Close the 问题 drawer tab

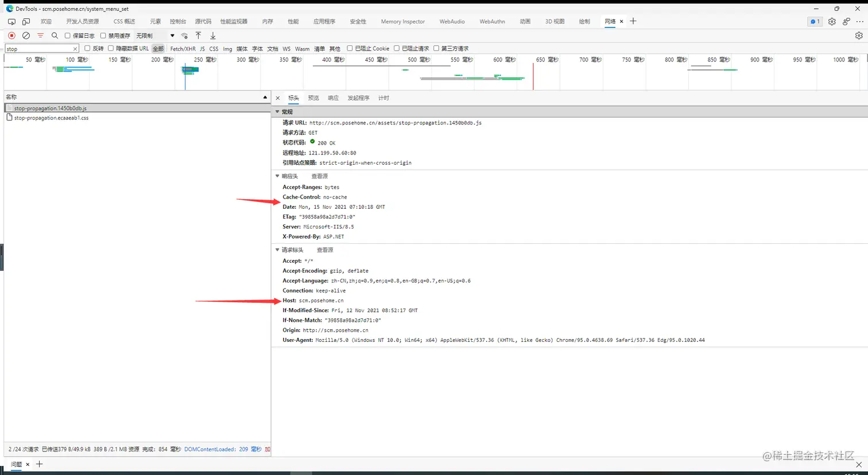pos(28,464)
